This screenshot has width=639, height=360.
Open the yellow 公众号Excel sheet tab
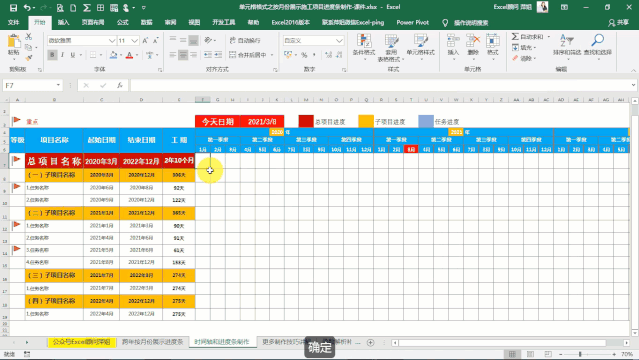coord(82,342)
